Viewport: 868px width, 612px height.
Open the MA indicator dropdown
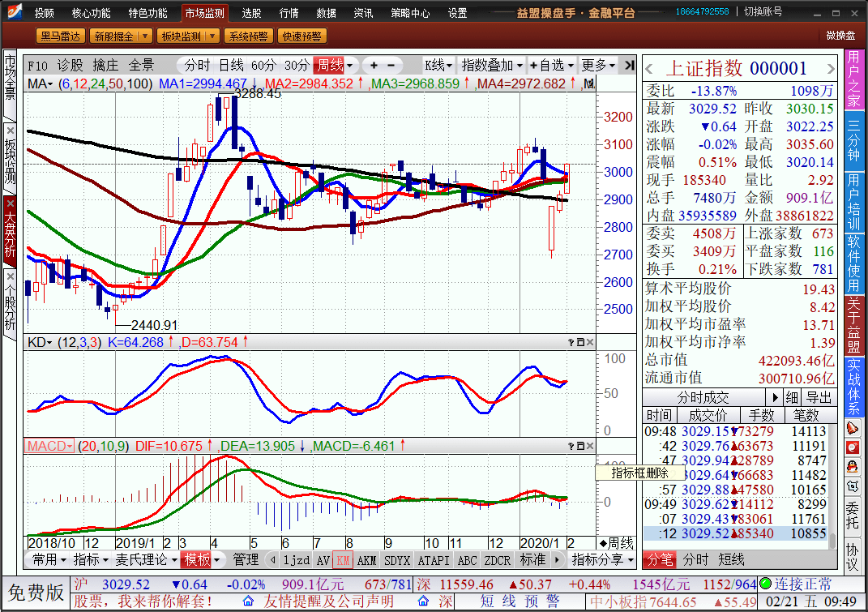pos(41,83)
